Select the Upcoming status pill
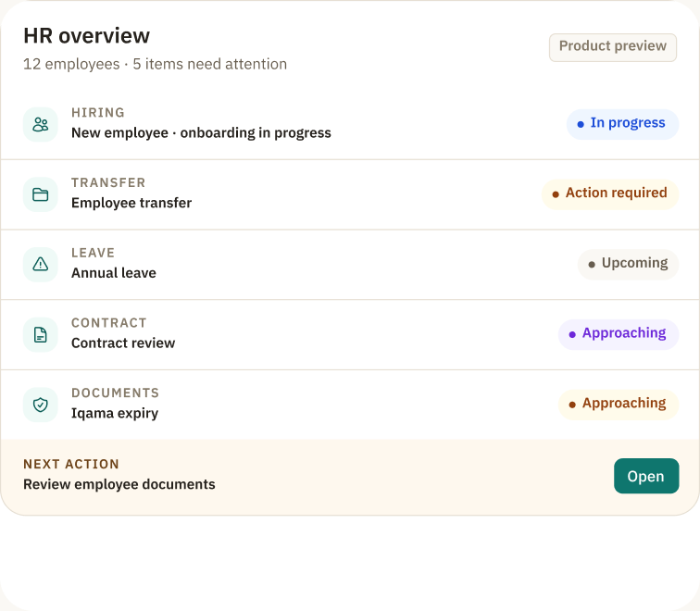 tap(628, 264)
